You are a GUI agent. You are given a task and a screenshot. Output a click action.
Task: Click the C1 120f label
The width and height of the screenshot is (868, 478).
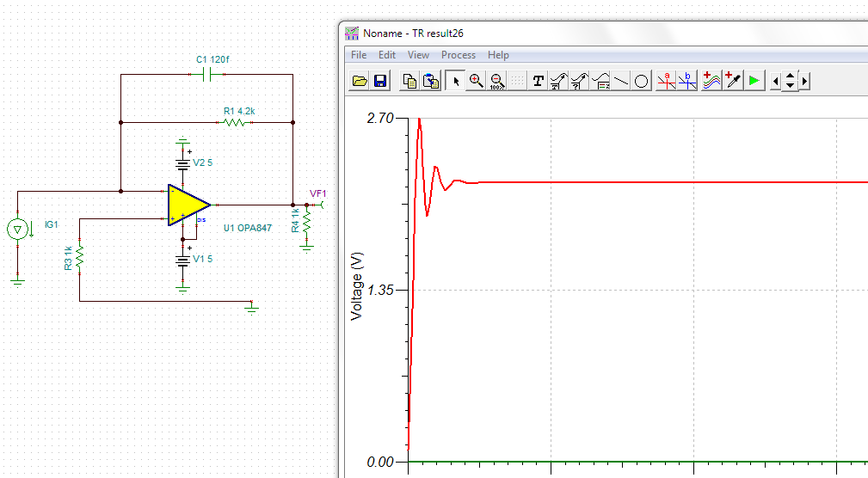(212, 59)
